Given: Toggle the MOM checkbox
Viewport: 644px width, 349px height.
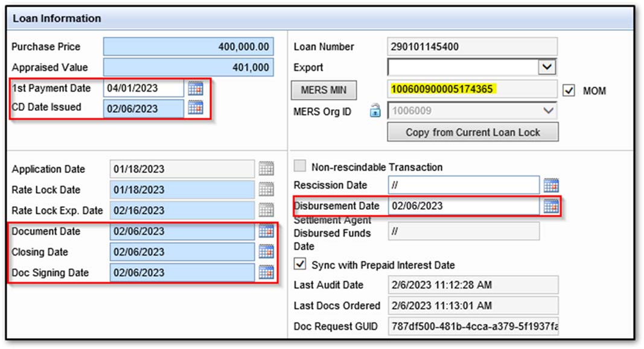Looking at the screenshot, I should pyautogui.click(x=569, y=90).
